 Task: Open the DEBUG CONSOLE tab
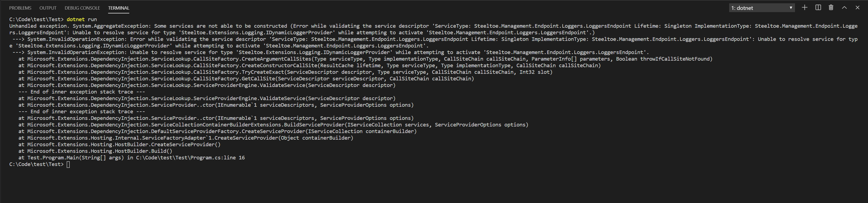82,8
